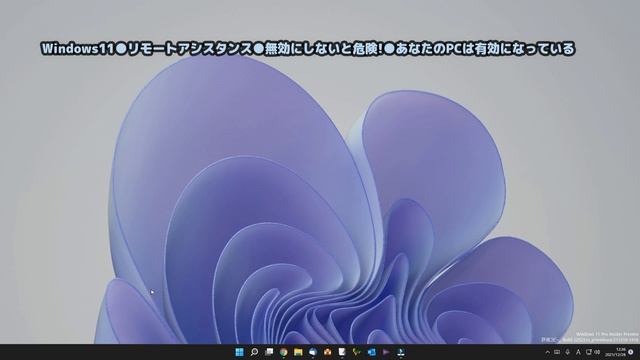Open taskbar Search

point(254,352)
